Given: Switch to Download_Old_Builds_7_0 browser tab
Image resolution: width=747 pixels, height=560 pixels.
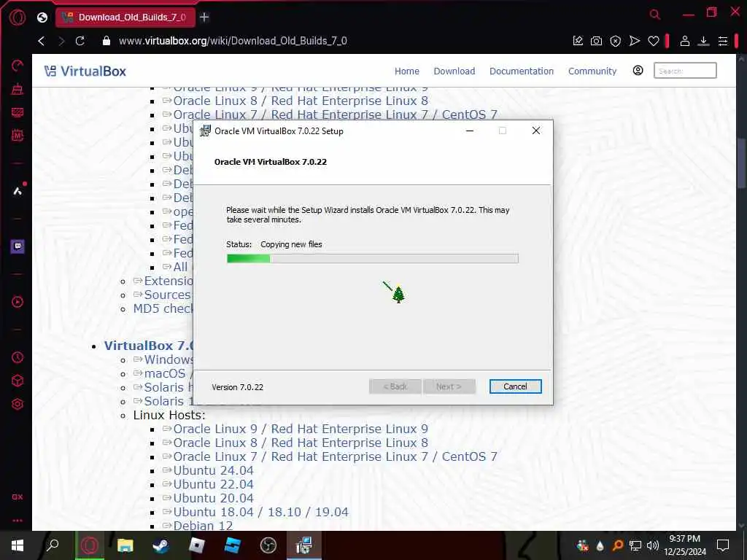Looking at the screenshot, I should (125, 17).
